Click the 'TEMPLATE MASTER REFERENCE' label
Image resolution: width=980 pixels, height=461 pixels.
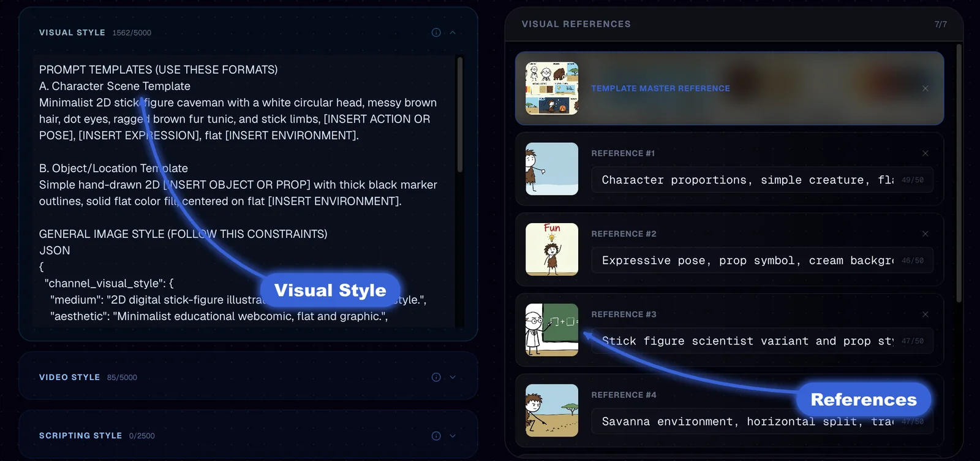(x=661, y=88)
